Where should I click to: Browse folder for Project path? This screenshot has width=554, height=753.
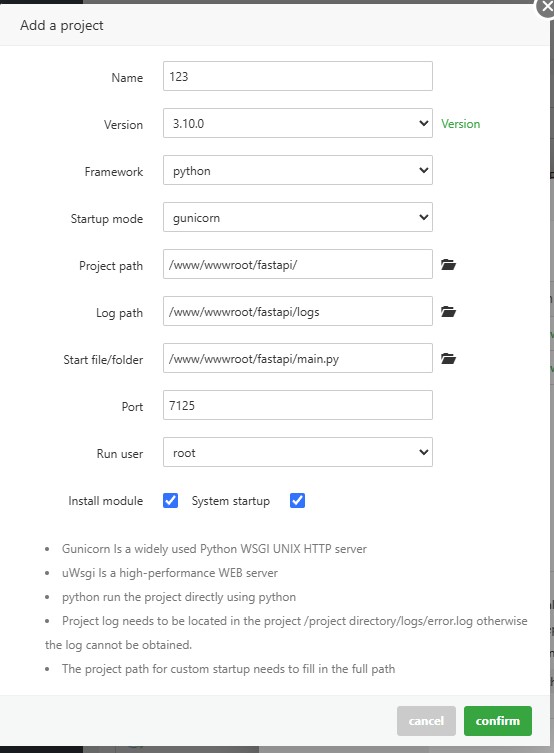(x=448, y=264)
